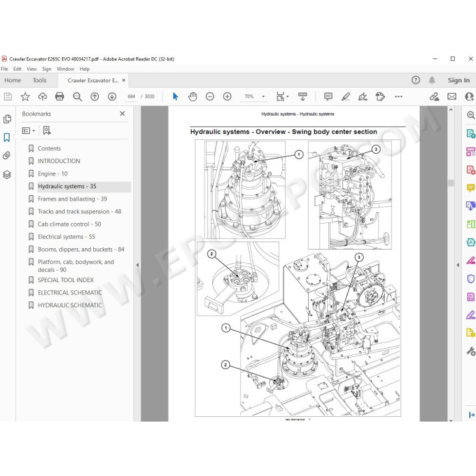Open the bookmark options list dropdown

point(29,131)
